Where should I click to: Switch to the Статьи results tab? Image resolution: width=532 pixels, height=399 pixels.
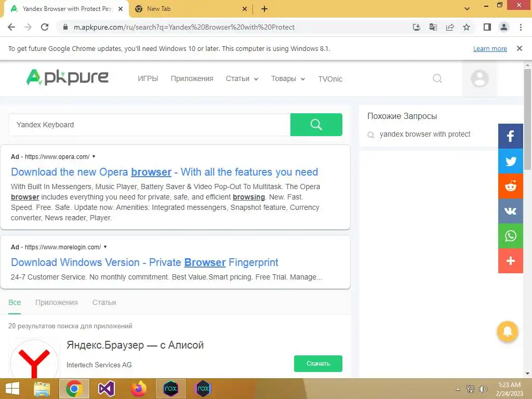(104, 302)
